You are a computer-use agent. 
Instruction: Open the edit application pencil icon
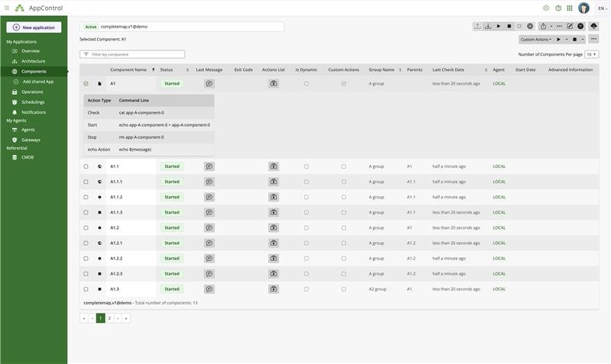[x=570, y=26]
